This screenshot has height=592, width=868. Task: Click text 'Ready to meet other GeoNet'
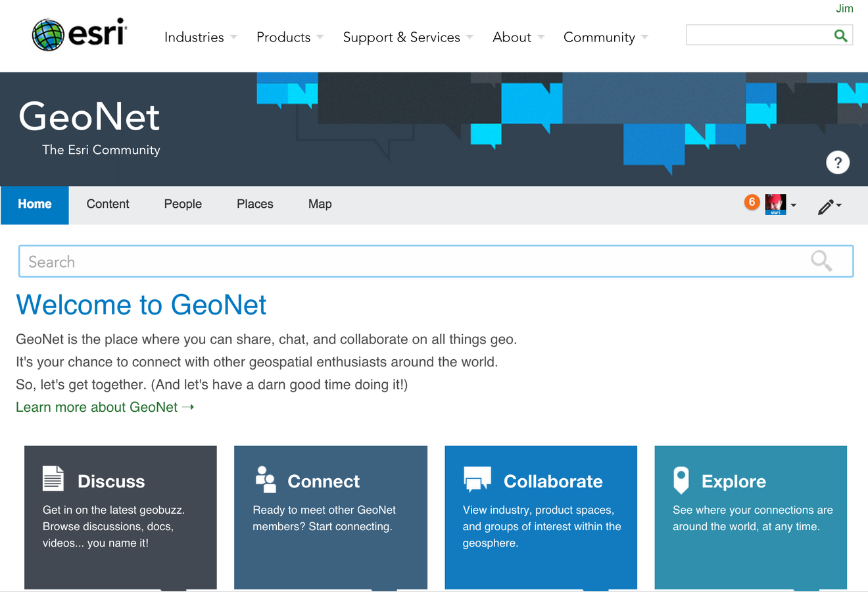click(x=324, y=510)
